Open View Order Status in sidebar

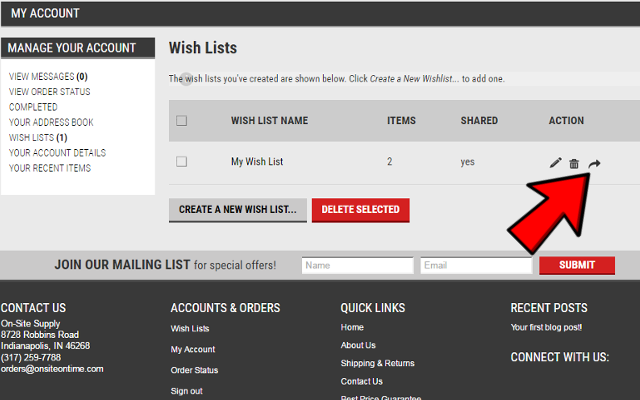click(x=49, y=92)
